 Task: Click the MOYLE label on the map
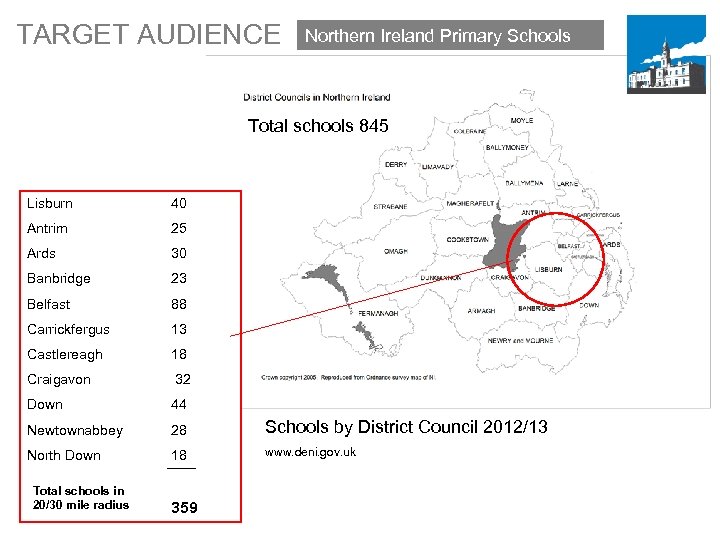coord(522,120)
